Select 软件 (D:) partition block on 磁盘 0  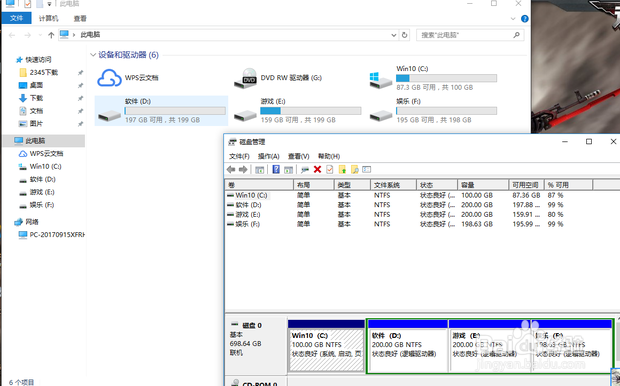tap(408, 346)
